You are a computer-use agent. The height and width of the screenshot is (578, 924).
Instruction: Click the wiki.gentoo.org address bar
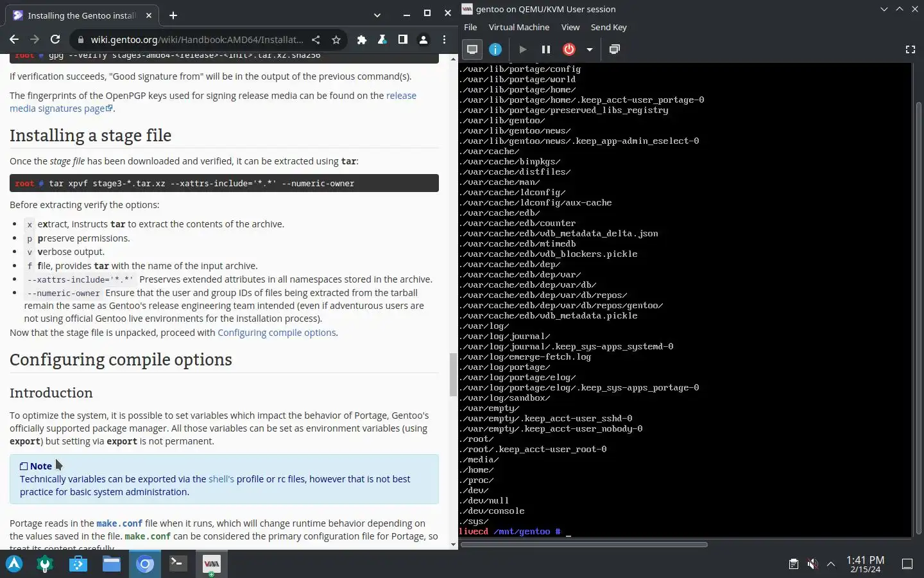tap(197, 40)
